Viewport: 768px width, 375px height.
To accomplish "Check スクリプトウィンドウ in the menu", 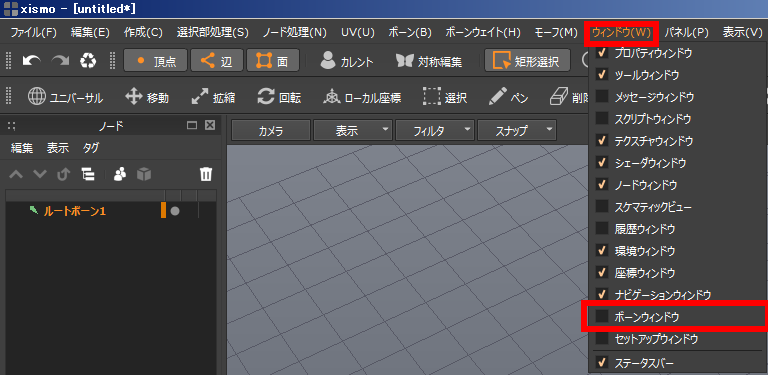I will coord(677,119).
